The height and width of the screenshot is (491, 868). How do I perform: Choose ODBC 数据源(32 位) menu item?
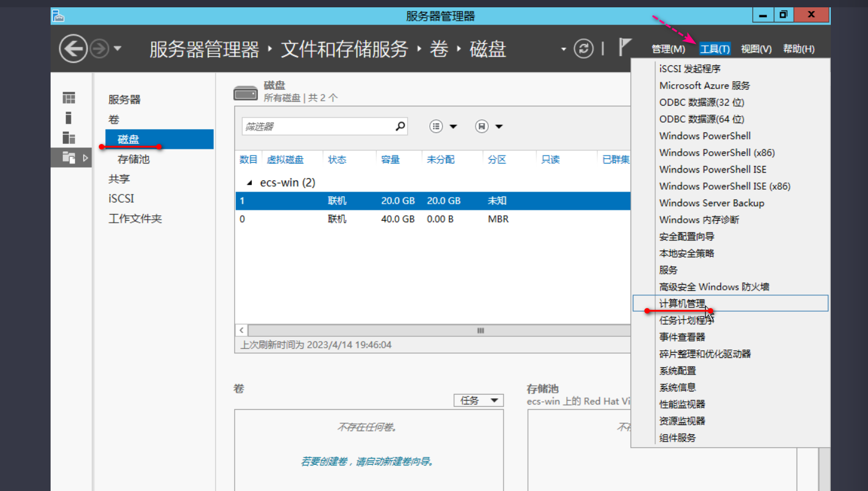(x=702, y=102)
